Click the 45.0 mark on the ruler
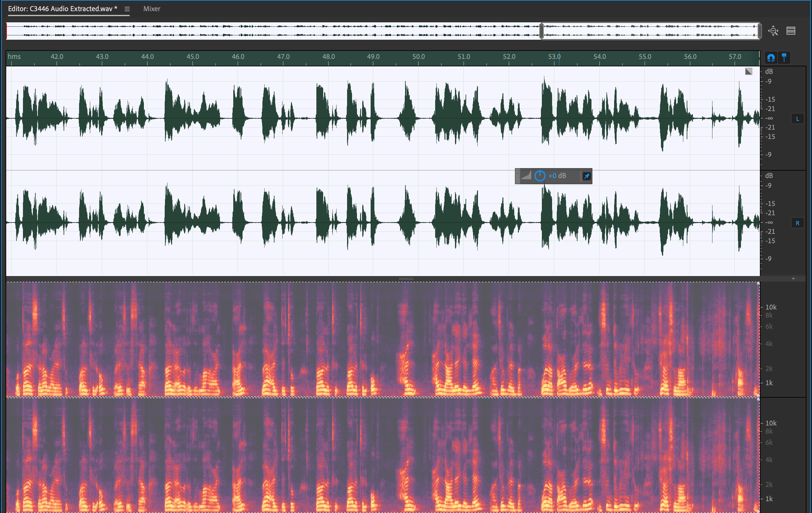 pos(193,56)
